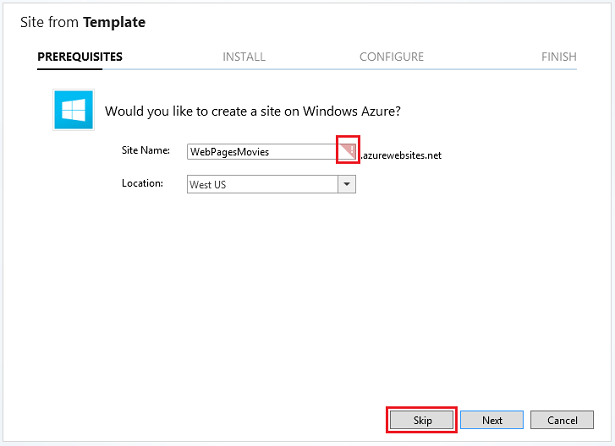Select the West US location value
The image size is (615, 446).
tap(262, 184)
